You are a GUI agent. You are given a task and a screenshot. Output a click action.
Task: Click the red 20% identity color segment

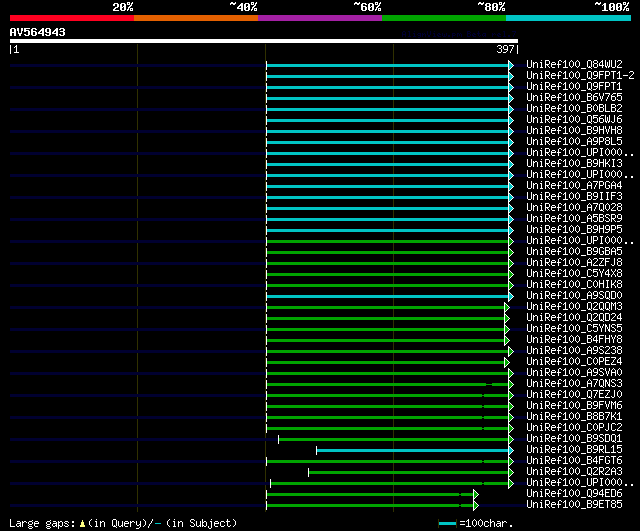pyautogui.click(x=72, y=18)
